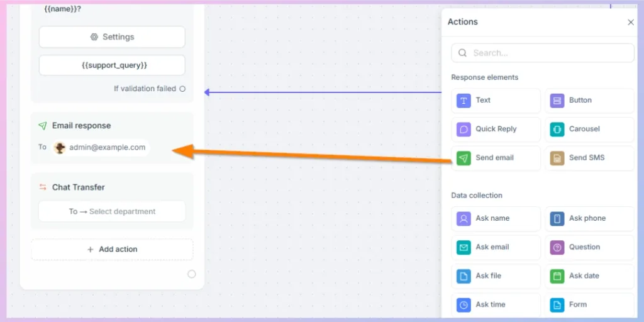The height and width of the screenshot is (322, 644).
Task: Click the Ask file document icon
Action: (464, 276)
